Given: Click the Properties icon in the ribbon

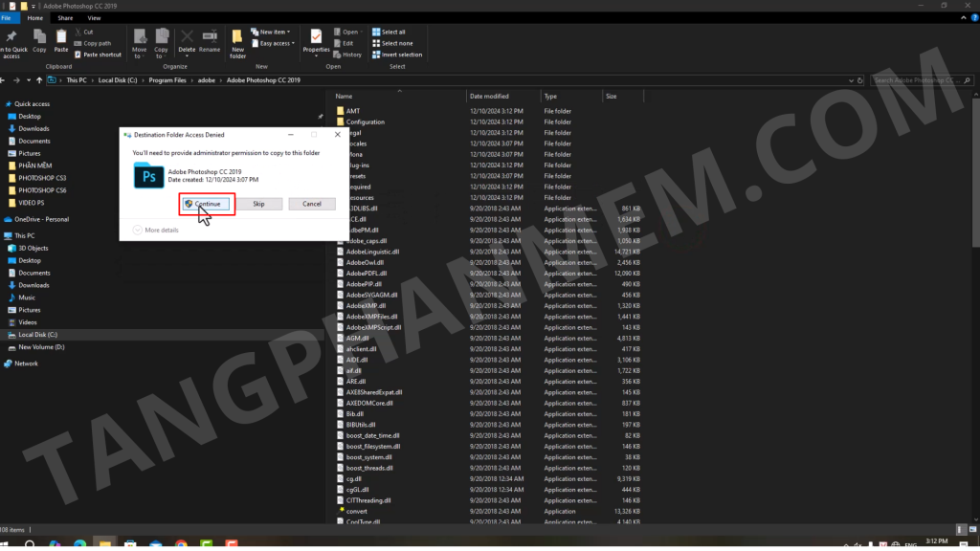Looking at the screenshot, I should tap(316, 39).
